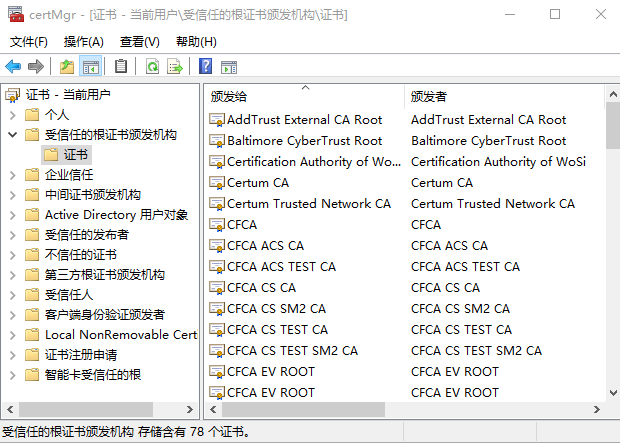The image size is (620, 443).
Task: Click the Forward arrow toolbar icon
Action: (35, 67)
